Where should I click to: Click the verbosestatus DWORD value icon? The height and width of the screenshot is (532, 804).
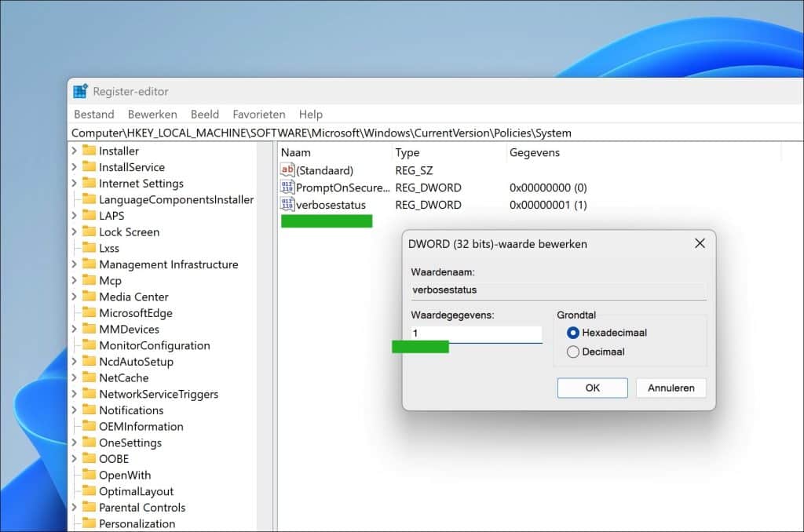coord(287,205)
